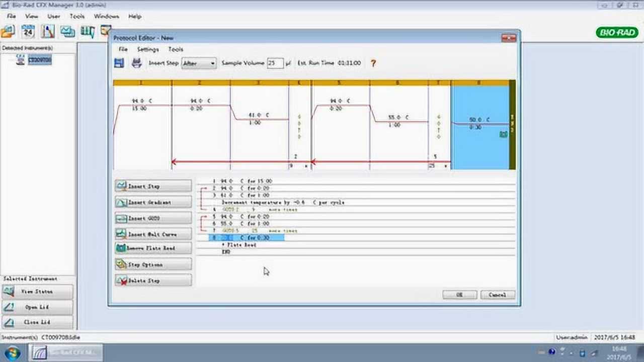Screen dimensions: 644x362
Task: Expand the Insert Step After dropdown
Action: point(212,63)
